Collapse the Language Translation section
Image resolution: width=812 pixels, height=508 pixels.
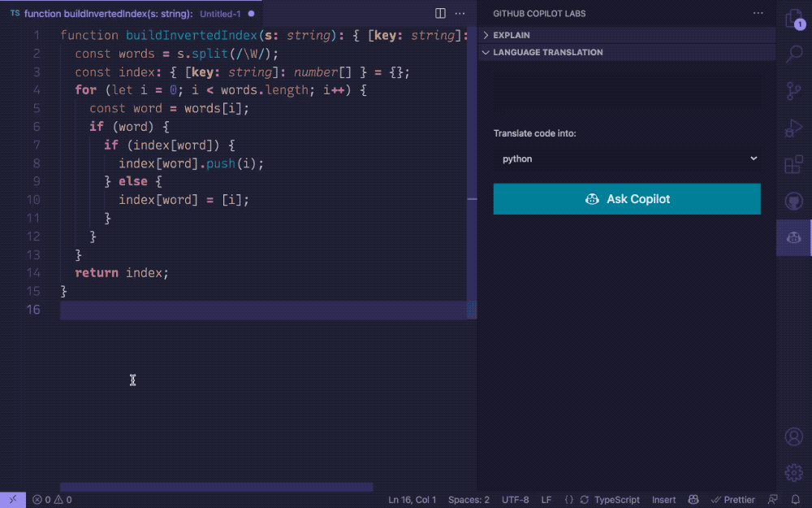click(x=627, y=52)
